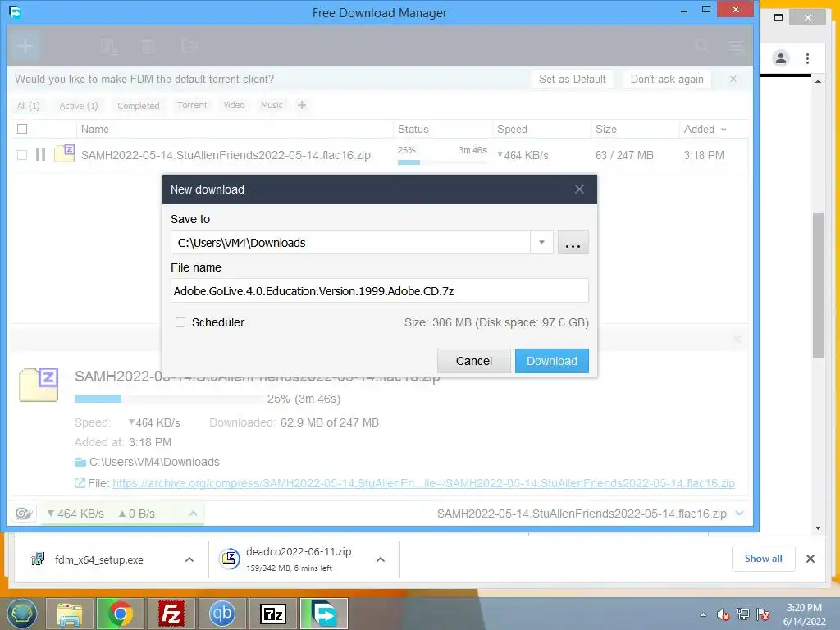
Task: Click the zip file icon in the download row
Action: point(64,153)
